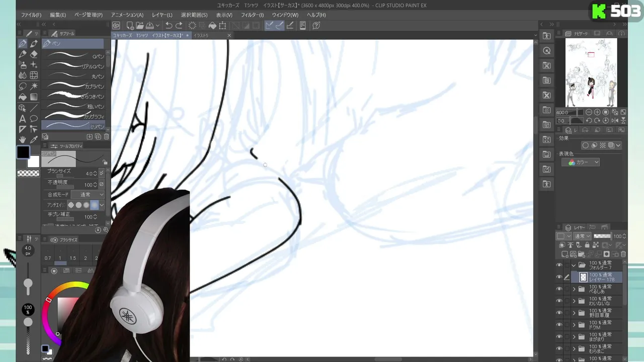Open the ファイル(F) menu

click(x=31, y=15)
